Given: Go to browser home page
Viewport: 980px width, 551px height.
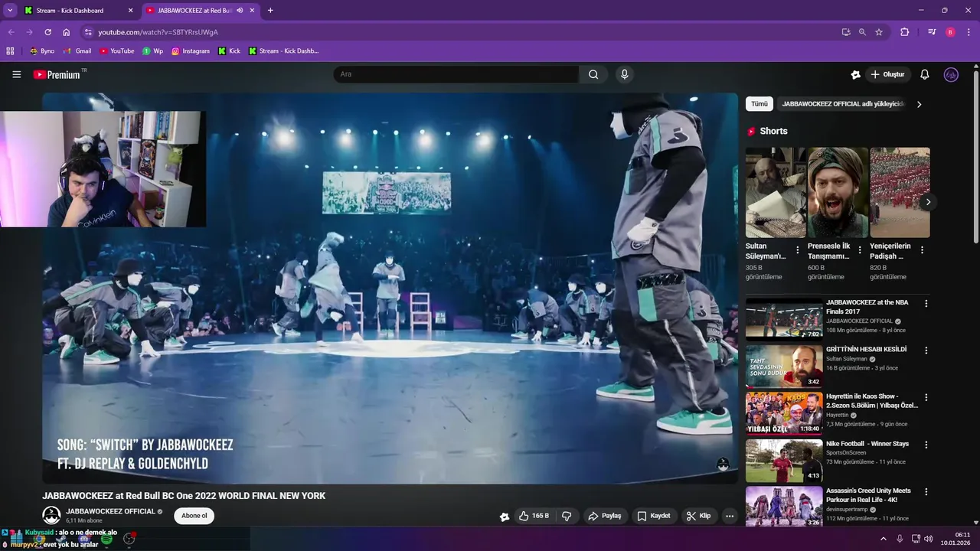Looking at the screenshot, I should [x=67, y=32].
